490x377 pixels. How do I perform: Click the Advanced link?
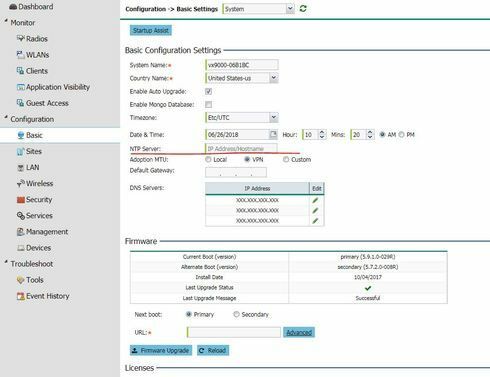tap(299, 332)
